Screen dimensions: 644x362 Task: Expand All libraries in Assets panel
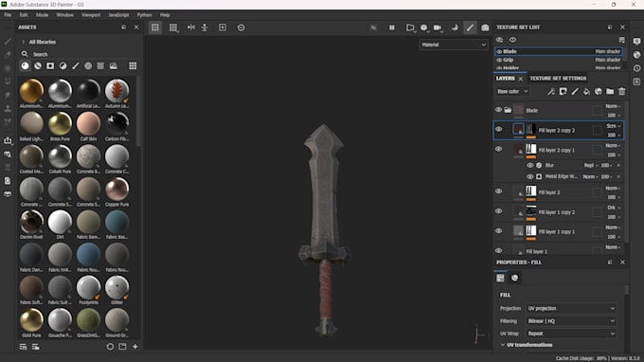pyautogui.click(x=24, y=42)
